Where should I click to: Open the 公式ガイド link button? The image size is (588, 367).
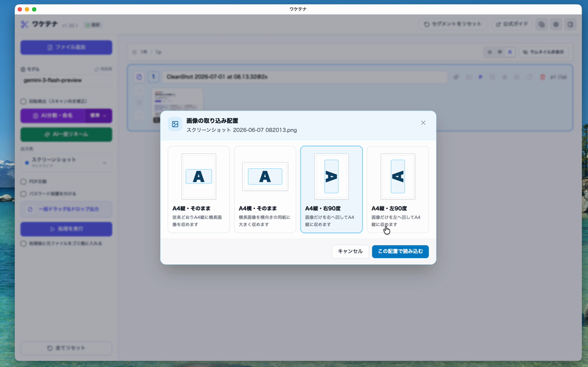[x=512, y=24]
